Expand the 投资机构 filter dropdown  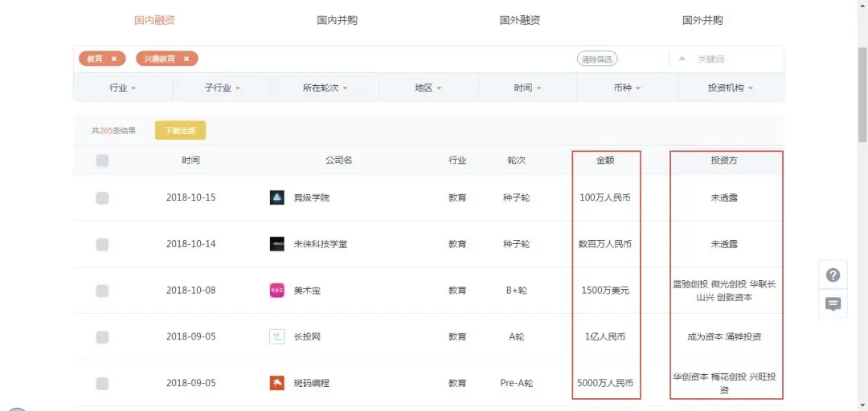point(730,87)
